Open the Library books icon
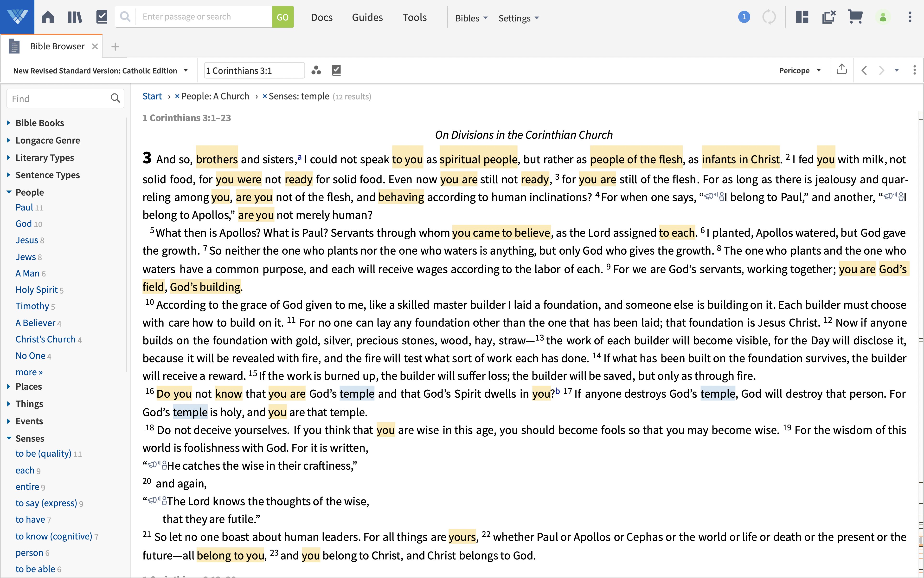 75,17
